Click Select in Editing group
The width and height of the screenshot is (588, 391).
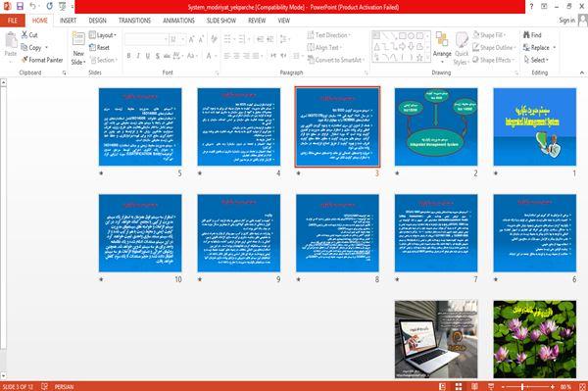tap(537, 60)
